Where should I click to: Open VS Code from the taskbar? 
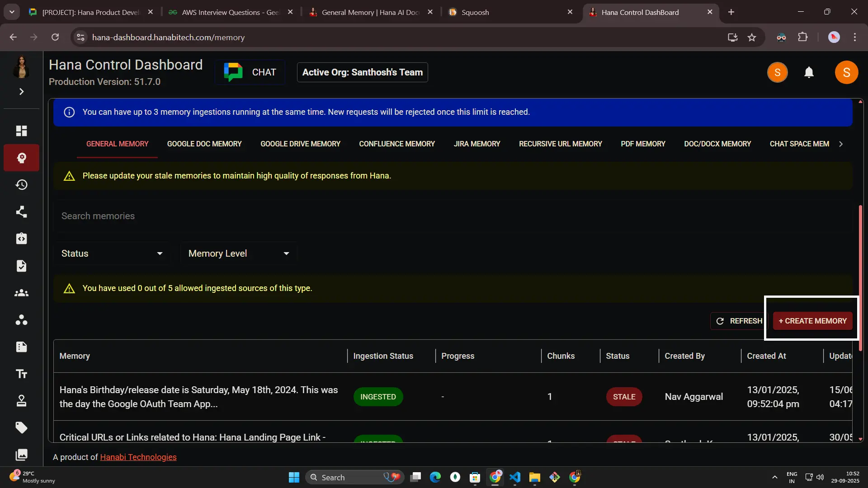(515, 477)
